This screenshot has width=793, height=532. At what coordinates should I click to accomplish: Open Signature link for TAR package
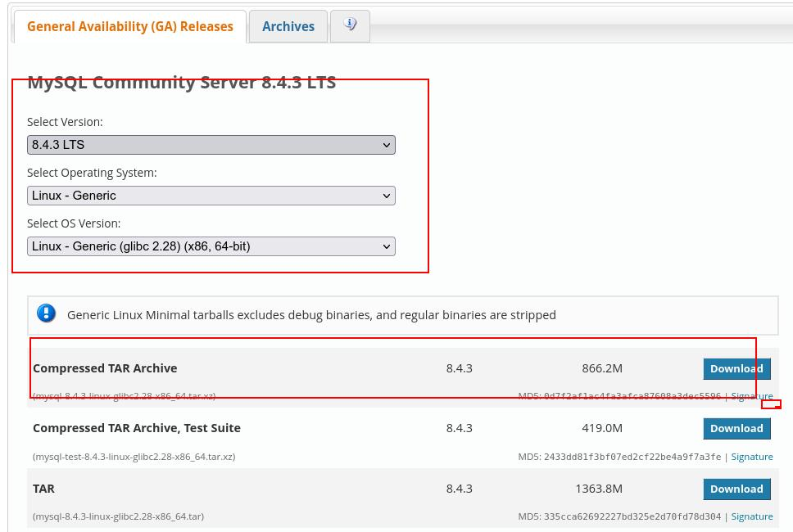(752, 516)
